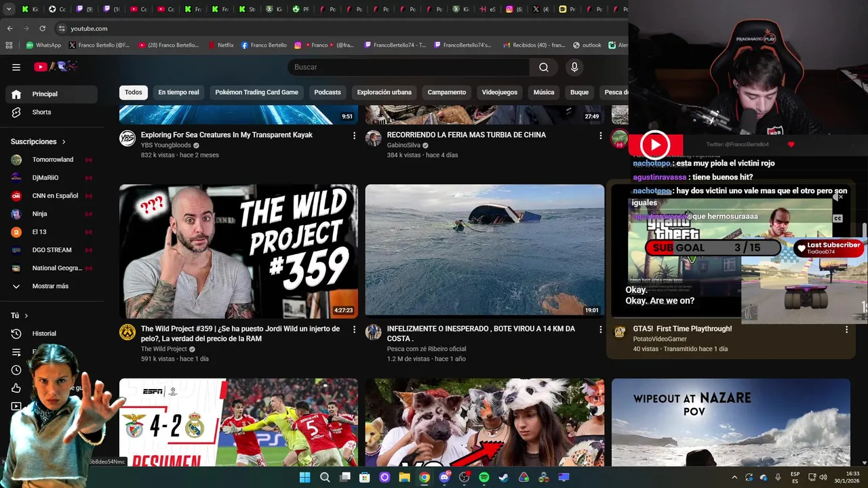Show hidden system tray icons chevron
Image resolution: width=868 pixels, height=488 pixels.
pyautogui.click(x=734, y=477)
